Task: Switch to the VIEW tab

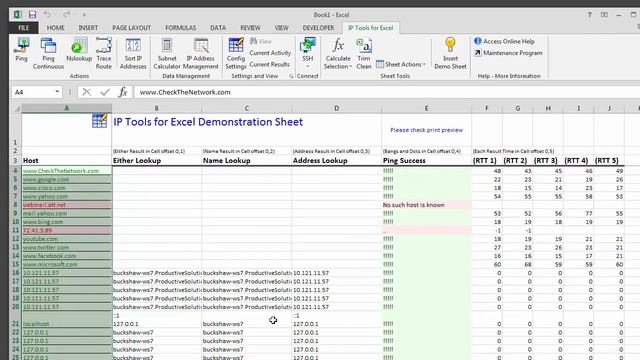Action: click(281, 28)
